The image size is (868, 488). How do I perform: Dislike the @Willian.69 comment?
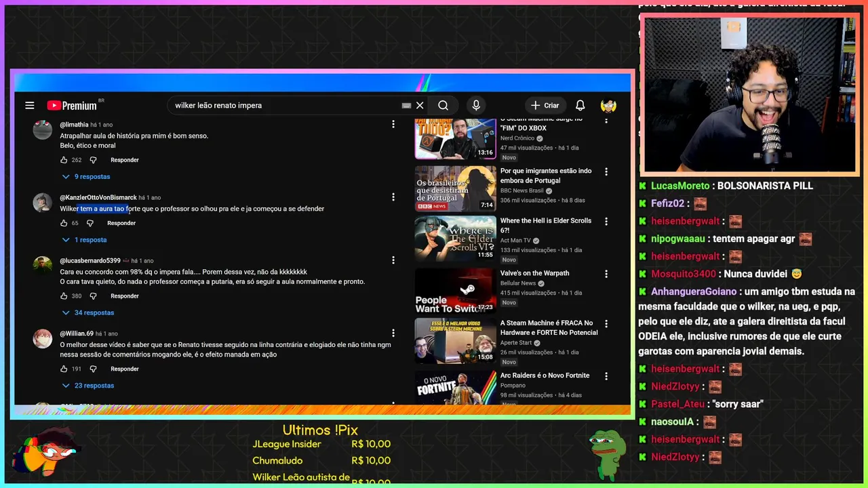tap(94, 369)
